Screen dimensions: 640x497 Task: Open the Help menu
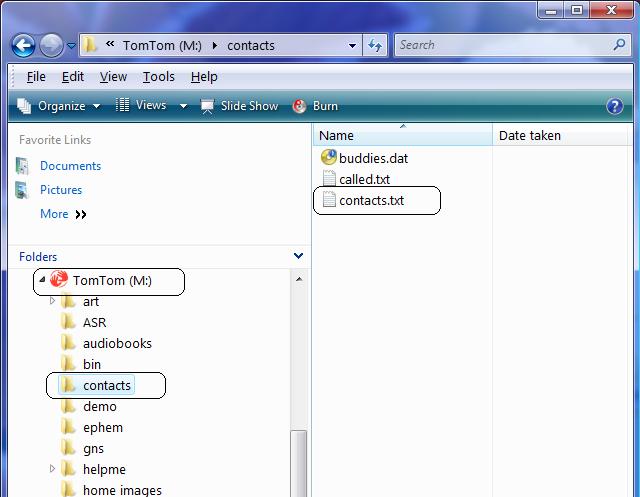[204, 76]
